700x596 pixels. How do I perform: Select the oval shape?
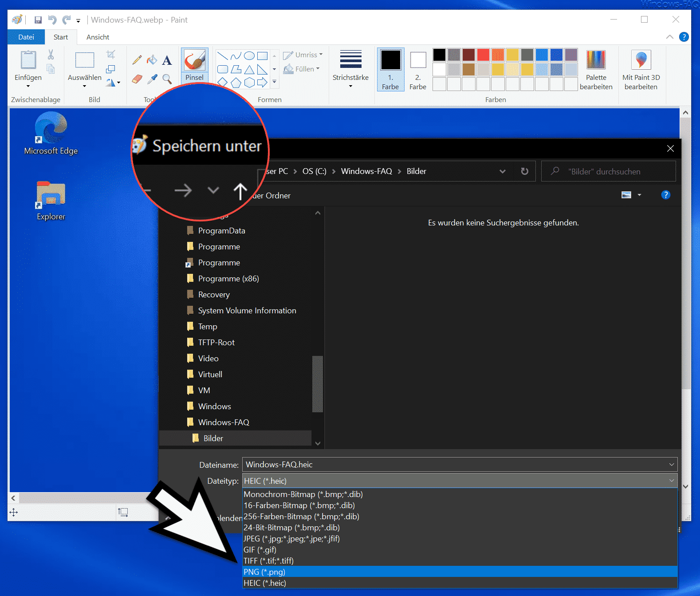(249, 56)
